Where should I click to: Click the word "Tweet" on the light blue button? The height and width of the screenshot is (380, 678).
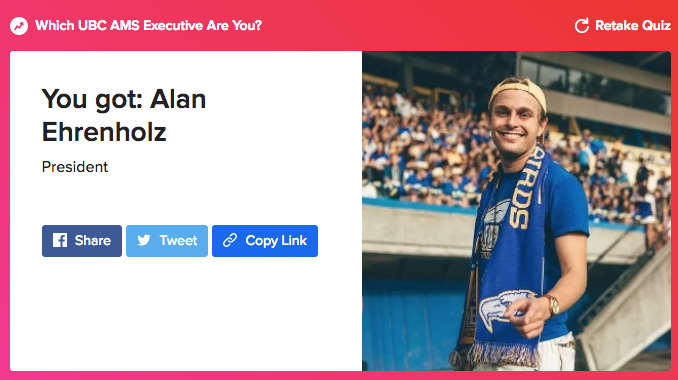tap(178, 240)
